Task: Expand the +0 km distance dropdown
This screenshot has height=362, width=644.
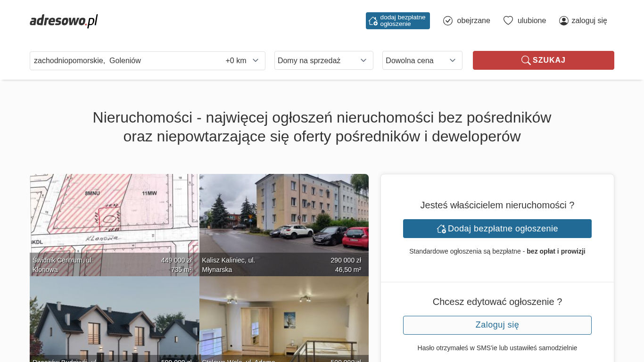Action: point(242,60)
